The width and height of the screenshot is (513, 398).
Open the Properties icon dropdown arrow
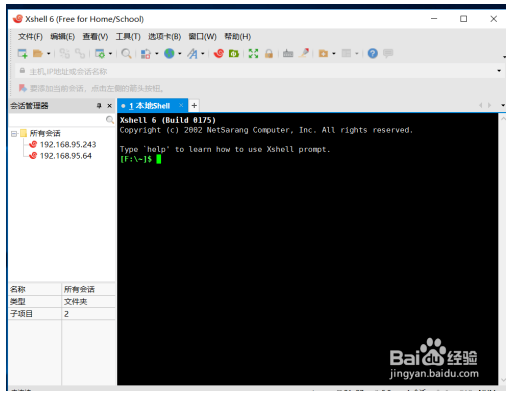(110, 53)
